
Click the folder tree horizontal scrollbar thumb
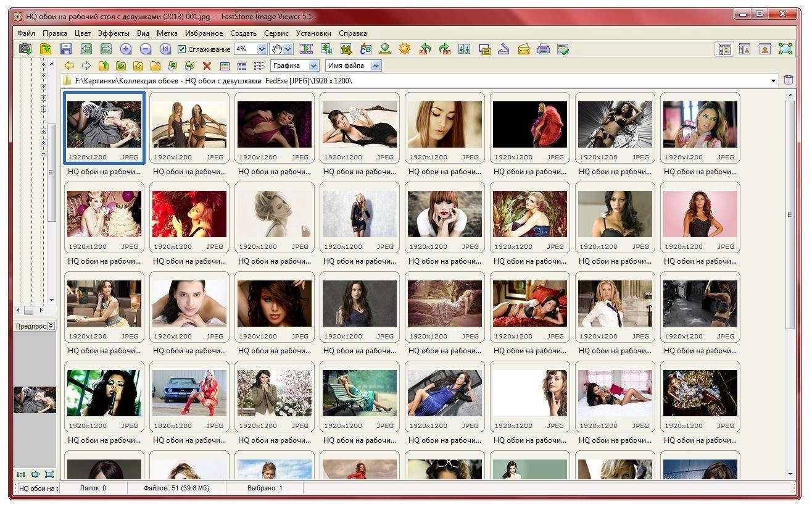tap(28, 310)
